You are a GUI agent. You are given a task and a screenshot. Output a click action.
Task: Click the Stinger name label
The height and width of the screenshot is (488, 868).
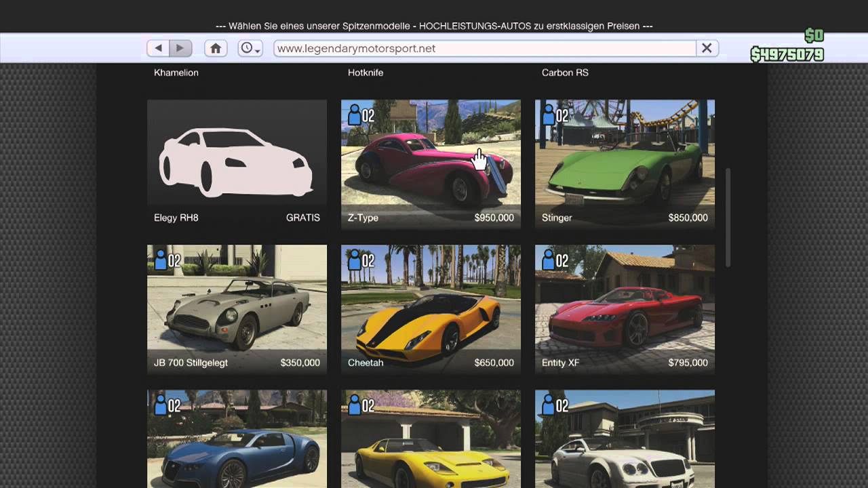(x=557, y=218)
